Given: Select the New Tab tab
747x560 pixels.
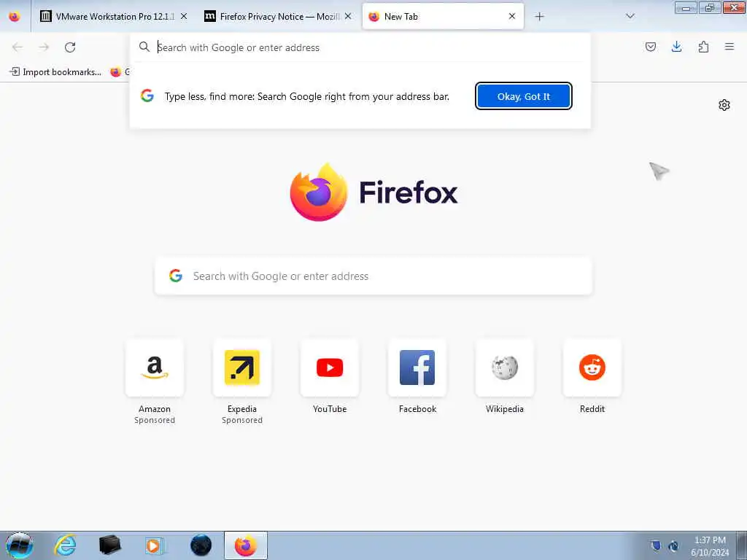Looking at the screenshot, I should 443,16.
